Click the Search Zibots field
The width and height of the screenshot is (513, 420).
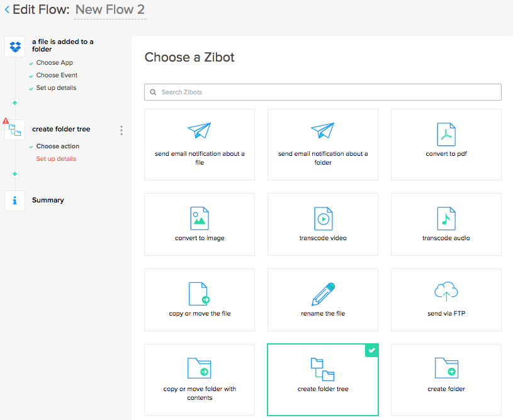tap(323, 92)
